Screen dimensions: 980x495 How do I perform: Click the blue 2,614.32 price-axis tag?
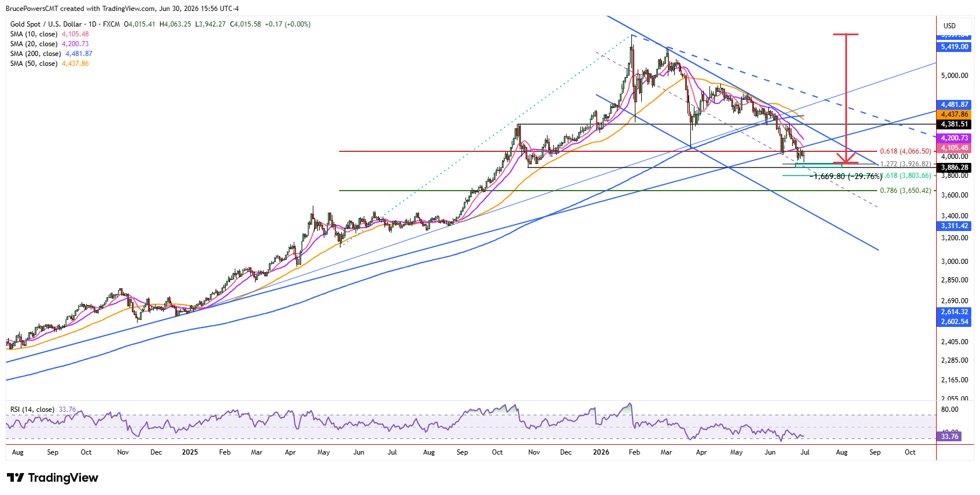955,312
